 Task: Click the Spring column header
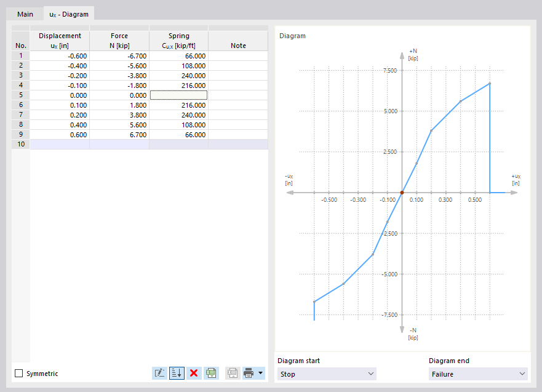[178, 41]
